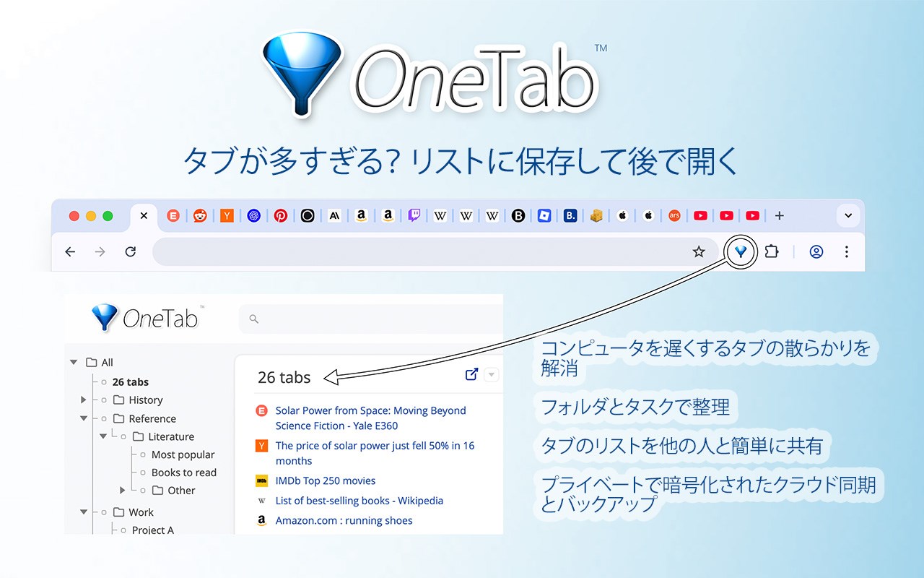This screenshot has width=924, height=578.
Task: Switch to the Pinterest browser tab
Action: (280, 215)
